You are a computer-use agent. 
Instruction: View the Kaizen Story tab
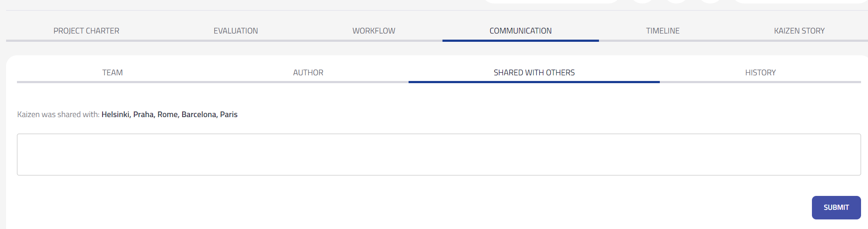799,31
